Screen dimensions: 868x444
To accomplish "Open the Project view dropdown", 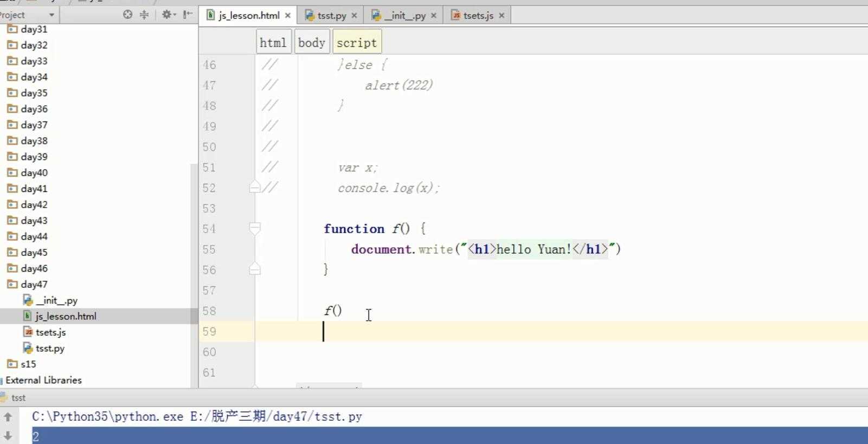I will 52,15.
